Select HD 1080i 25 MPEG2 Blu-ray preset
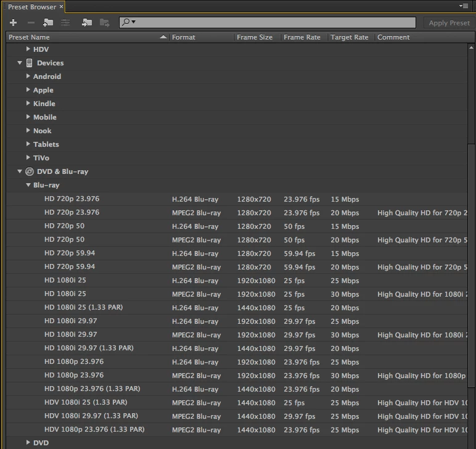This screenshot has width=476, height=449. [237, 294]
